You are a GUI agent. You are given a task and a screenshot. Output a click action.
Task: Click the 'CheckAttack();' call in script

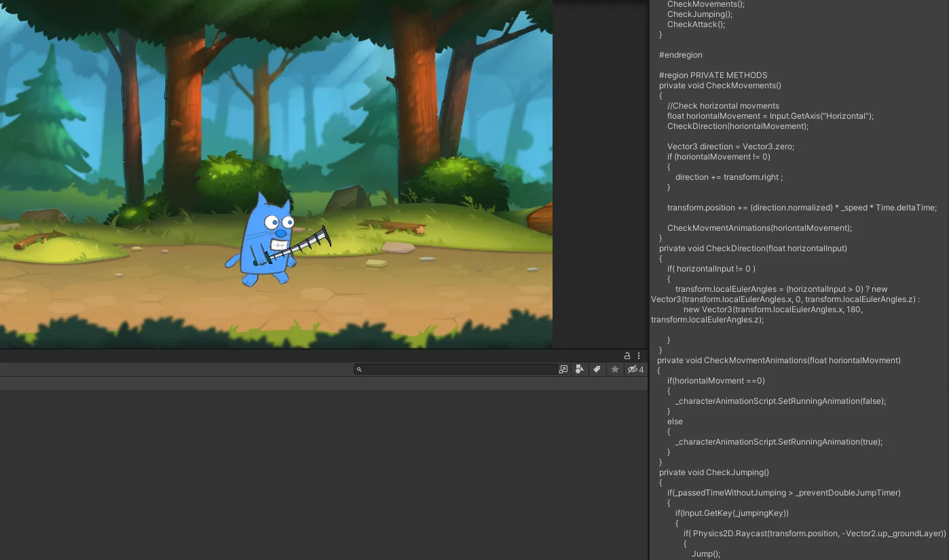(686, 24)
